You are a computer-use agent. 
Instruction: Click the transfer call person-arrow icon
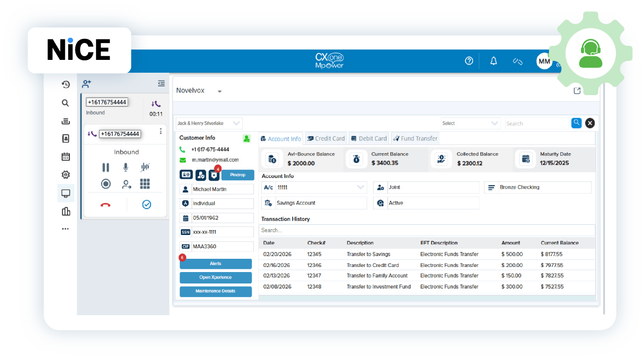coord(127,184)
